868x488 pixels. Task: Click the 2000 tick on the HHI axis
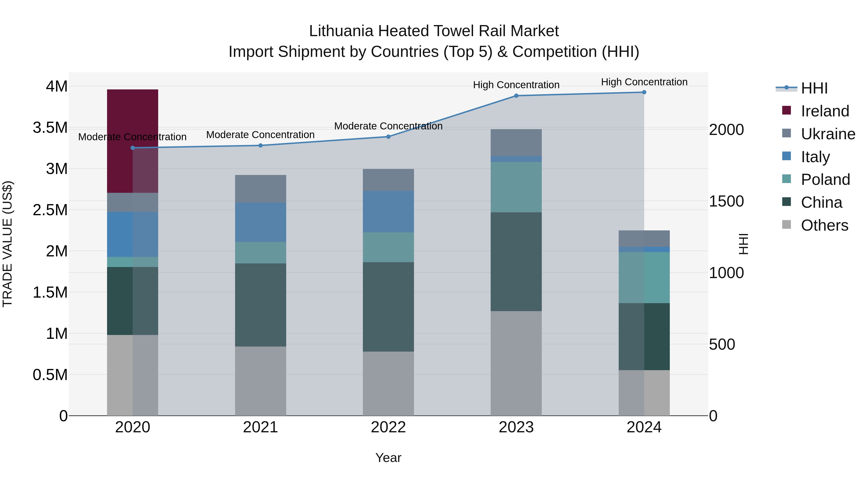726,130
